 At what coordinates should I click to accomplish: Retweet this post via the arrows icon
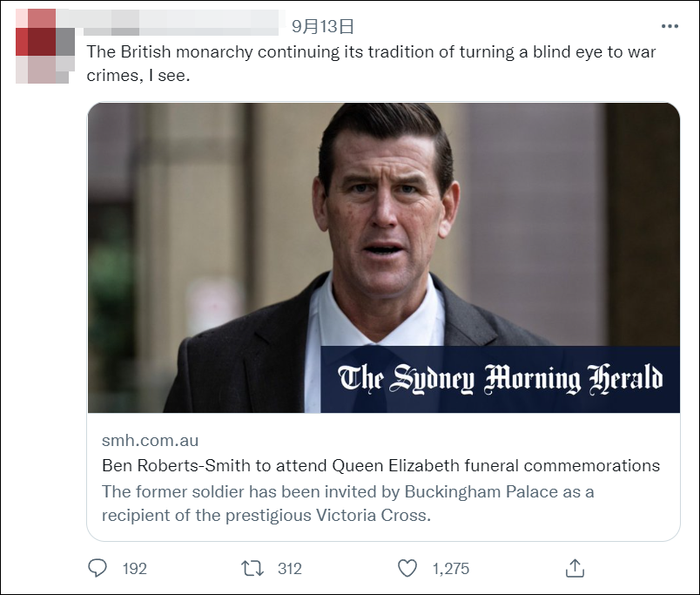tap(252, 568)
